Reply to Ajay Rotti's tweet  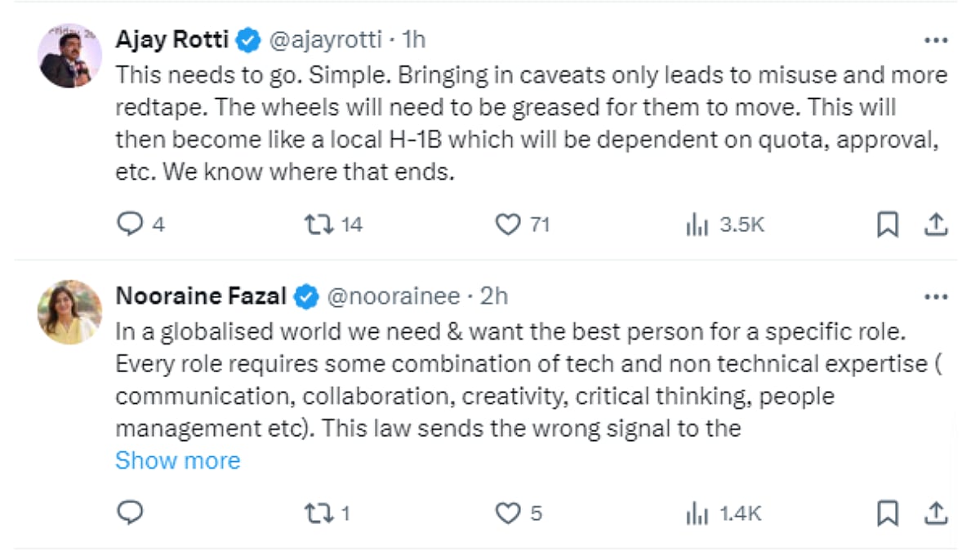131,224
